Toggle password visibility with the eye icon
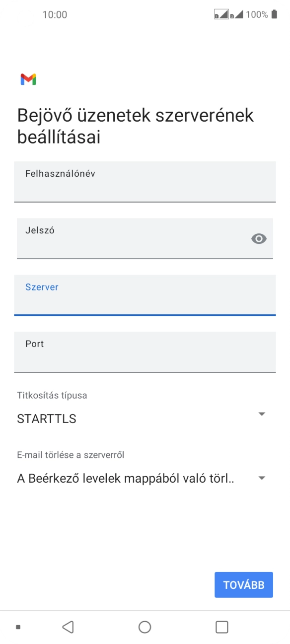The height and width of the screenshot is (644, 290). (x=259, y=239)
